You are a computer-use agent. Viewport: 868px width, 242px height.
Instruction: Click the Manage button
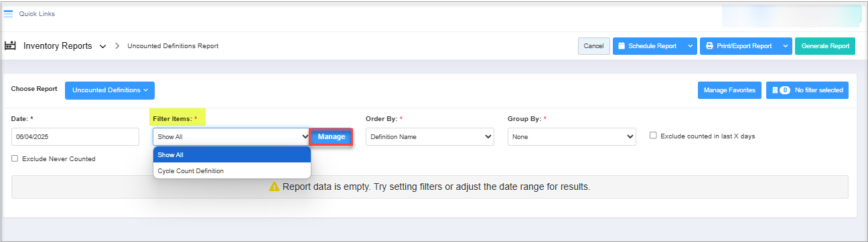332,137
